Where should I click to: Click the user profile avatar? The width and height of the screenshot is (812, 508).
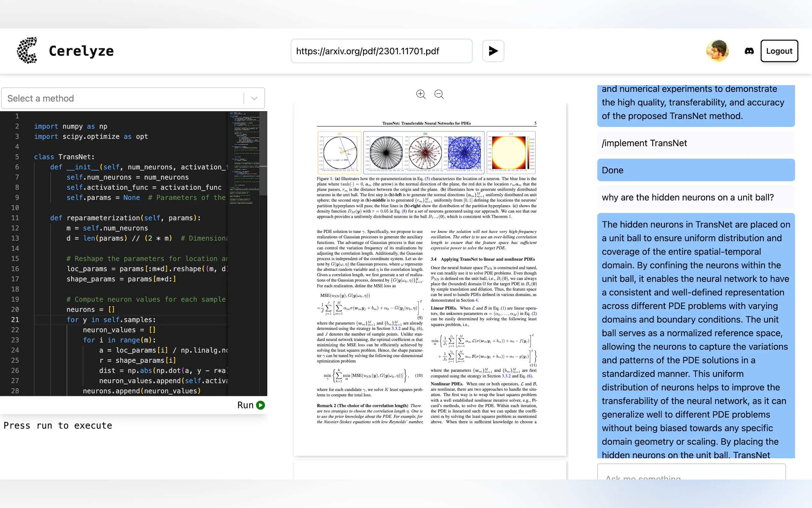click(717, 51)
